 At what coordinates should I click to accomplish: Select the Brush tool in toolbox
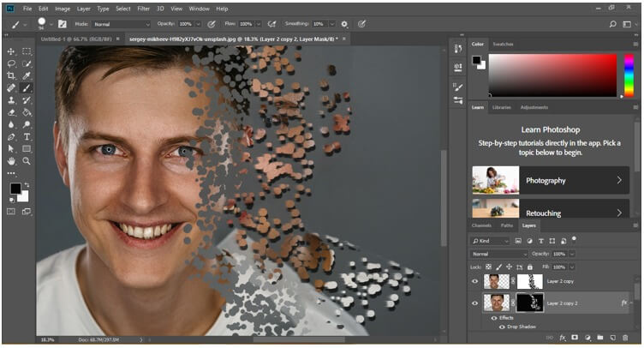[x=27, y=88]
